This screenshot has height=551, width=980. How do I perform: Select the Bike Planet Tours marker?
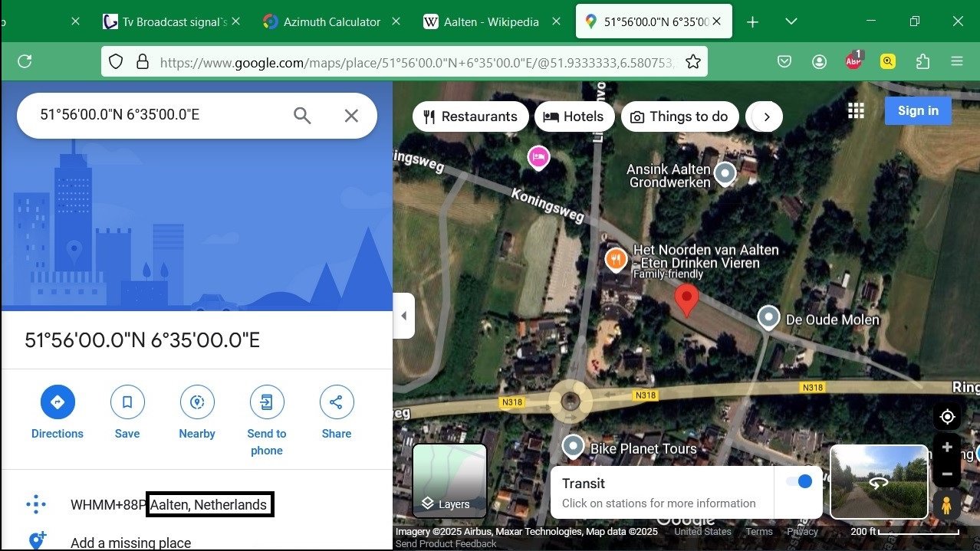(x=574, y=447)
